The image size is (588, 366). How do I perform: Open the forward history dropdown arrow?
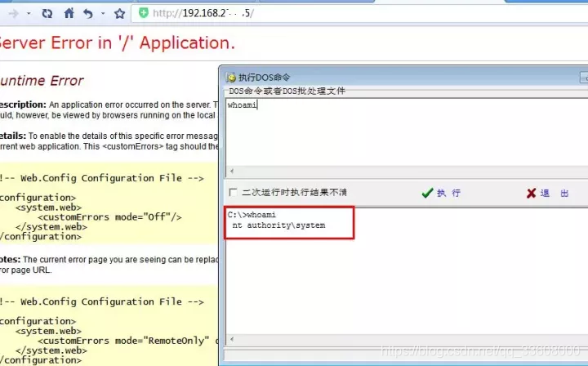(29, 14)
